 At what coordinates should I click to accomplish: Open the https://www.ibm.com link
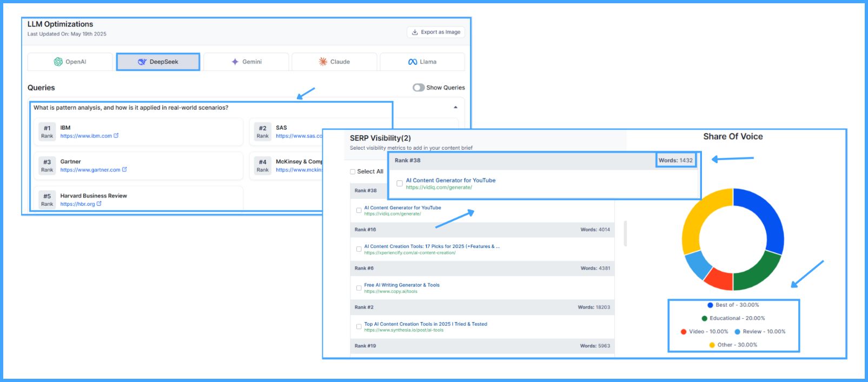click(x=86, y=136)
